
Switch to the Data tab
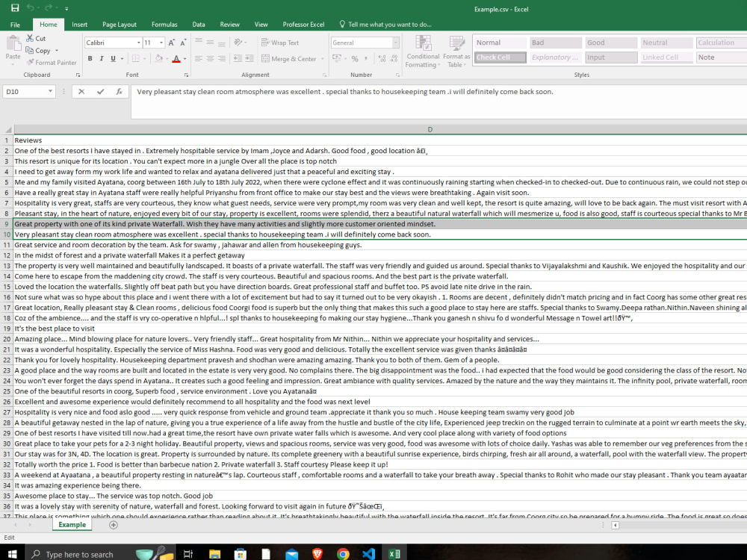coord(199,25)
